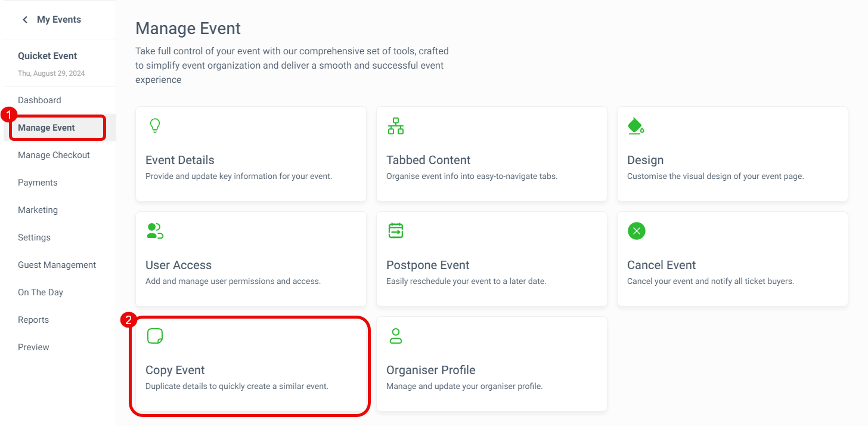Open the Marketing sidebar section
The height and width of the screenshot is (426, 868).
[x=38, y=210]
